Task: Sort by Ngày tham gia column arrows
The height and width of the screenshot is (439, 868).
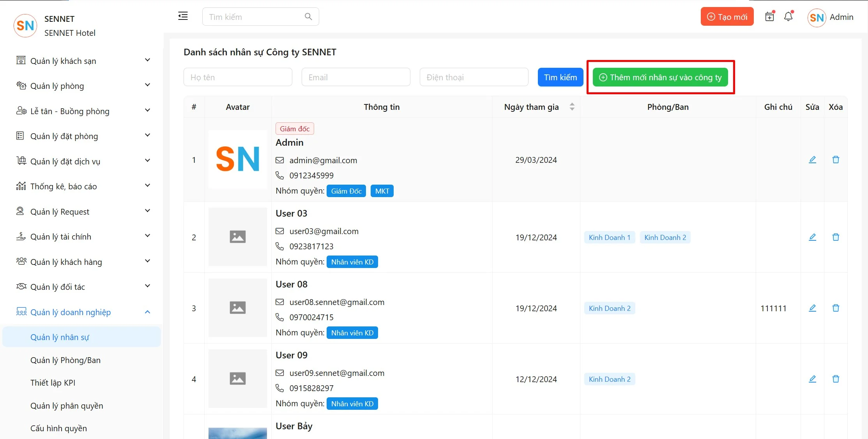Action: [572, 107]
